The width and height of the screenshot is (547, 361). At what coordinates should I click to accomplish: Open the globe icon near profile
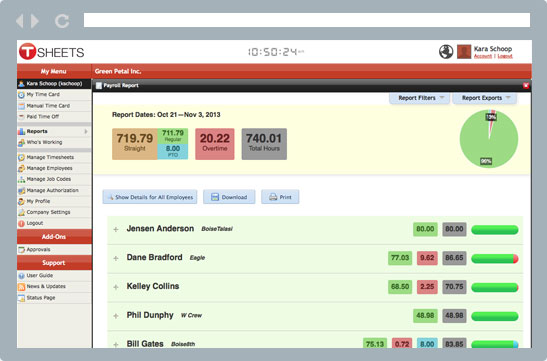click(446, 52)
